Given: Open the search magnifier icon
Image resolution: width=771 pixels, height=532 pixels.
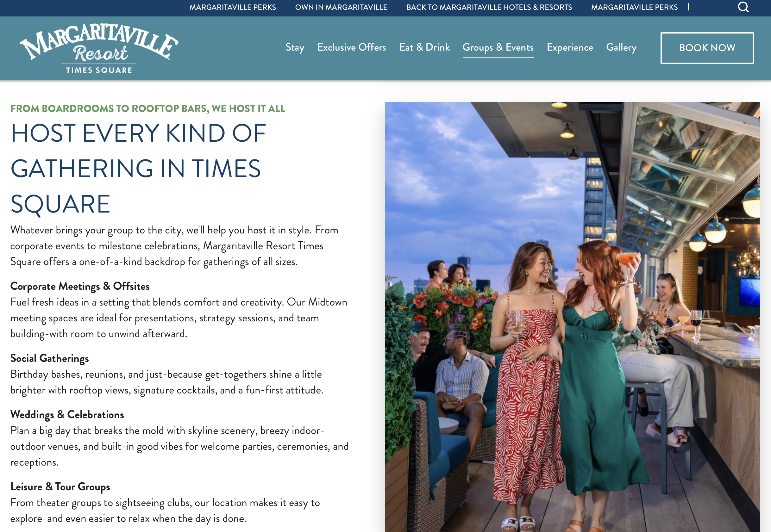Looking at the screenshot, I should (743, 7).
